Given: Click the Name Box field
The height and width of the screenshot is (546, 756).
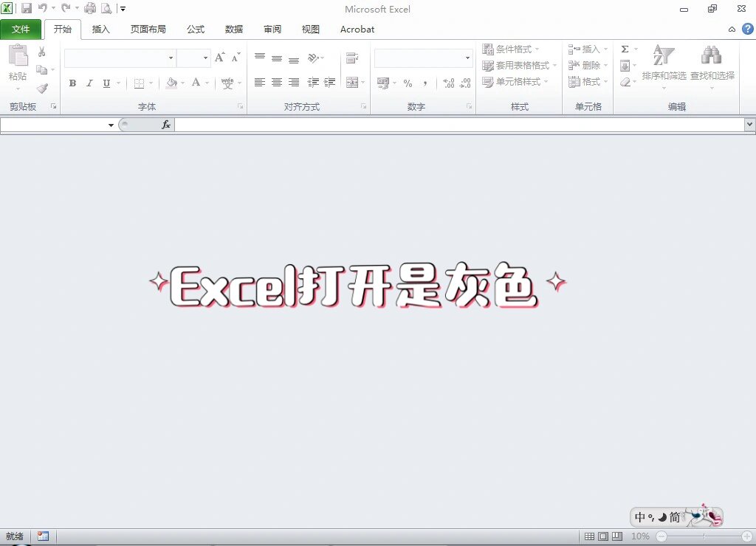Looking at the screenshot, I should 58,125.
